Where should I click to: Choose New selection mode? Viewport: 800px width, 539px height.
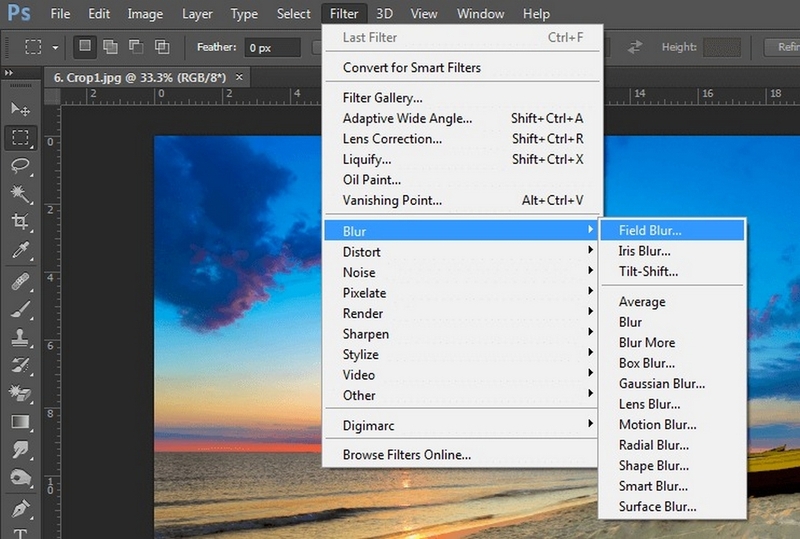85,47
